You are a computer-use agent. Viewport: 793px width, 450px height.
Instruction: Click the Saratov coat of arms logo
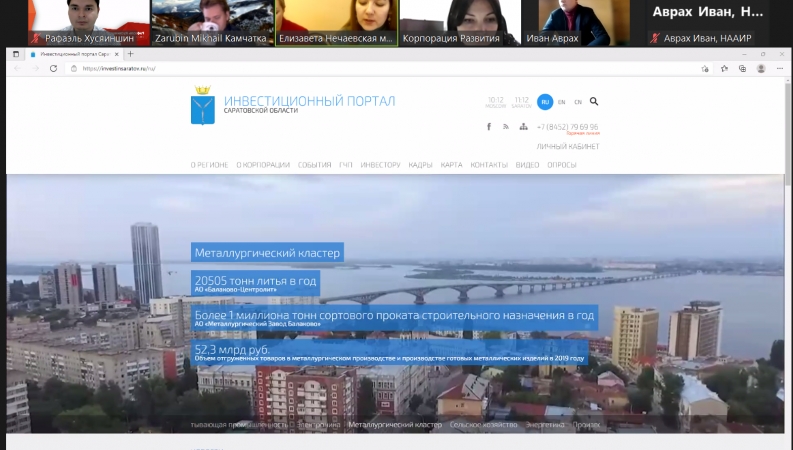(202, 105)
